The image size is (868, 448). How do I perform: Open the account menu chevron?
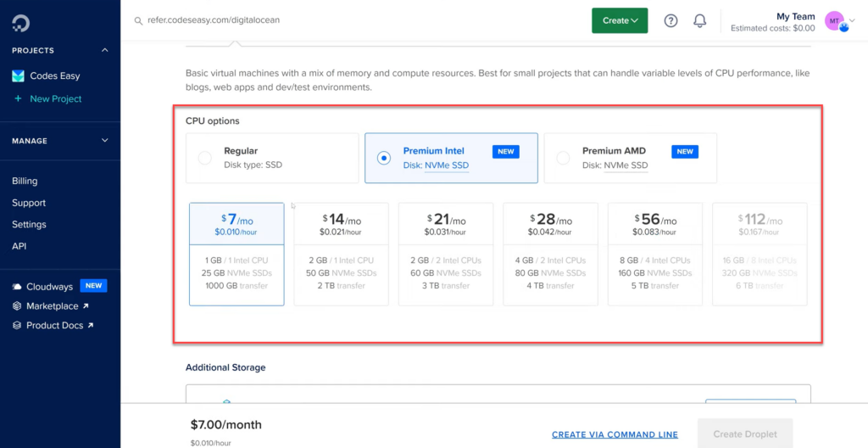click(x=852, y=21)
